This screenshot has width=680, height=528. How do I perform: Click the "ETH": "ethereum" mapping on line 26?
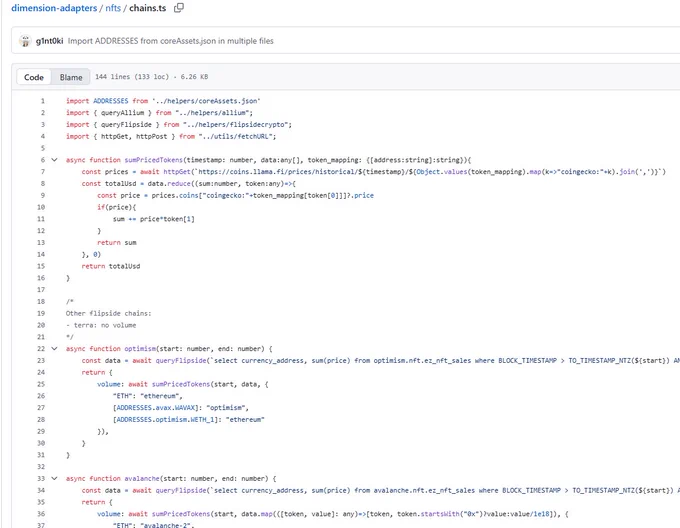pyautogui.click(x=147, y=396)
